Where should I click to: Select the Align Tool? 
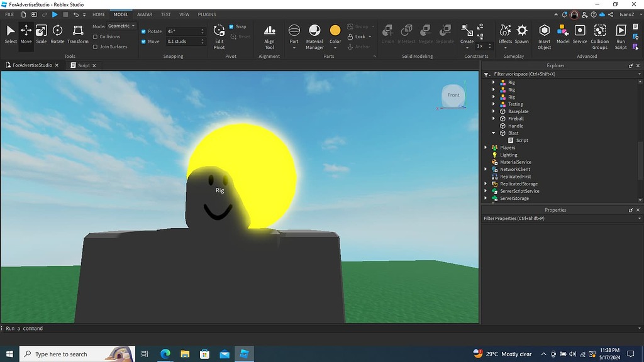click(x=269, y=35)
